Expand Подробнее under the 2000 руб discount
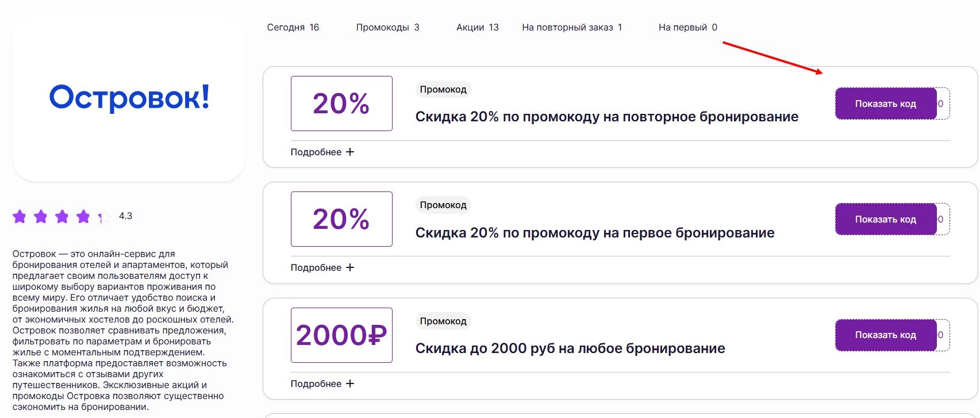This screenshot has height=418, width=980. click(322, 384)
